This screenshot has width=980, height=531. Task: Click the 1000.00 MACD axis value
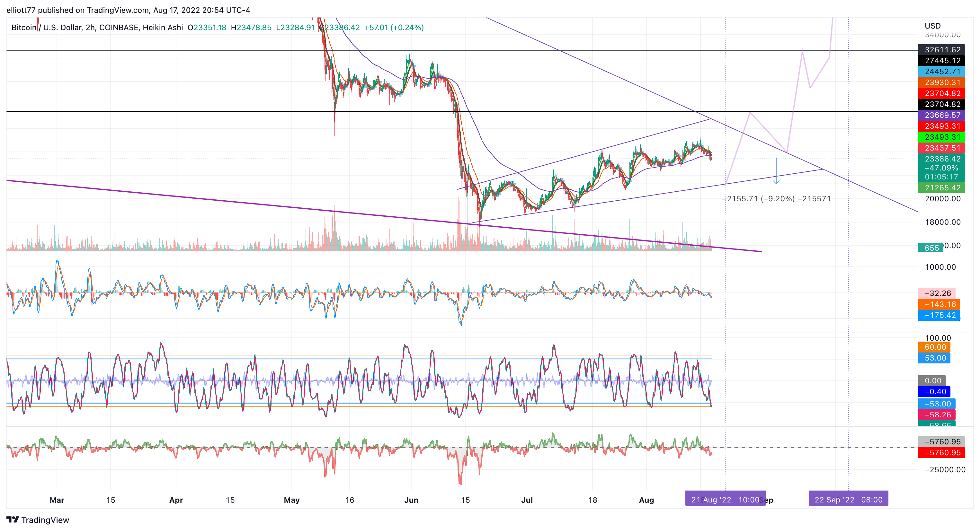940,267
